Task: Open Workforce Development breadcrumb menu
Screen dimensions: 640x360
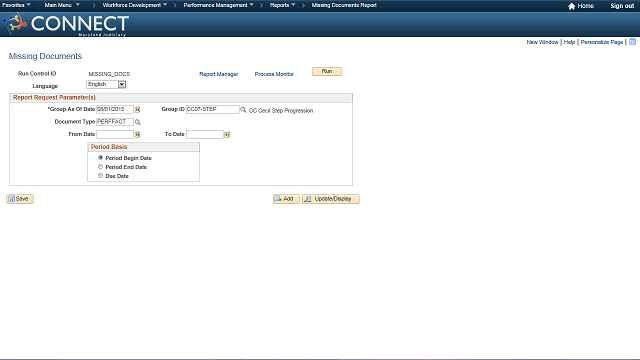Action: (135, 5)
